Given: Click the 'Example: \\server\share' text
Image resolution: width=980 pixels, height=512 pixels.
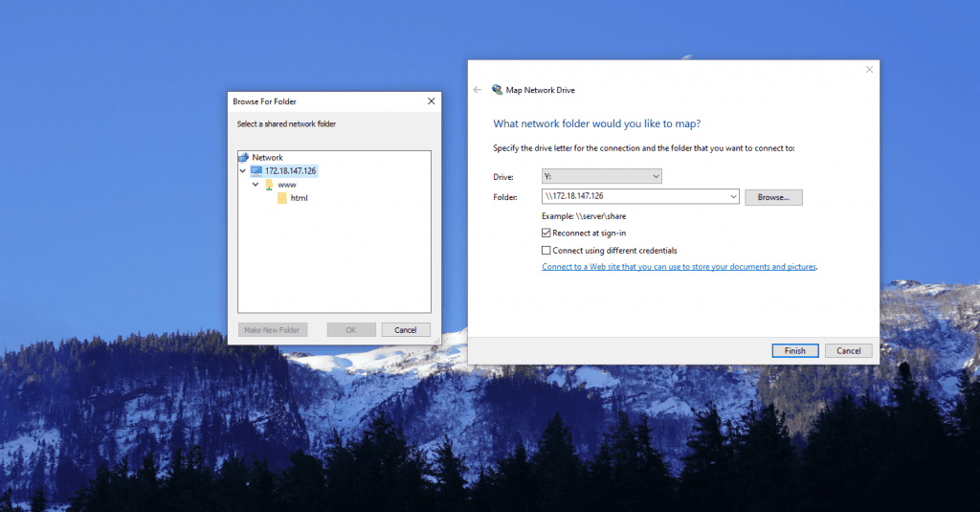Looking at the screenshot, I should tap(584, 216).
